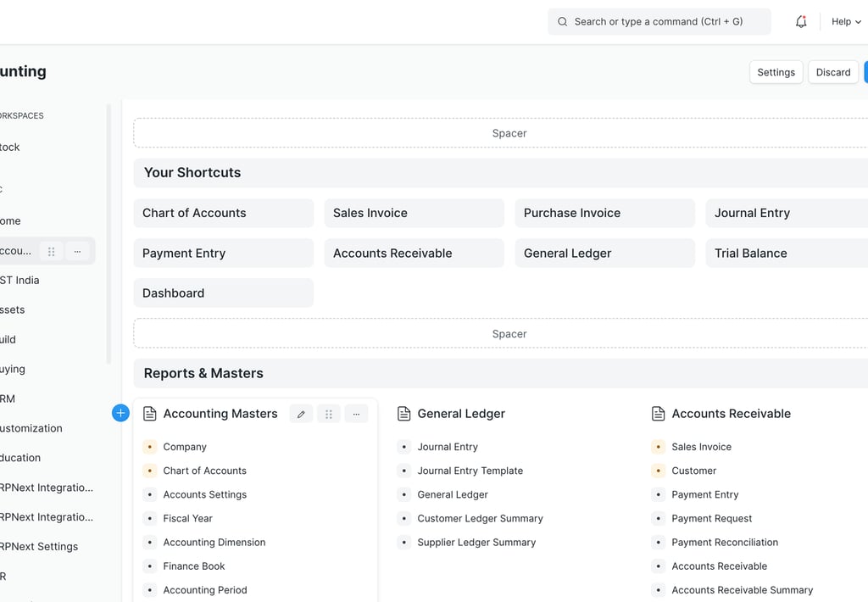Select the Sales Invoice shortcut

pos(414,213)
